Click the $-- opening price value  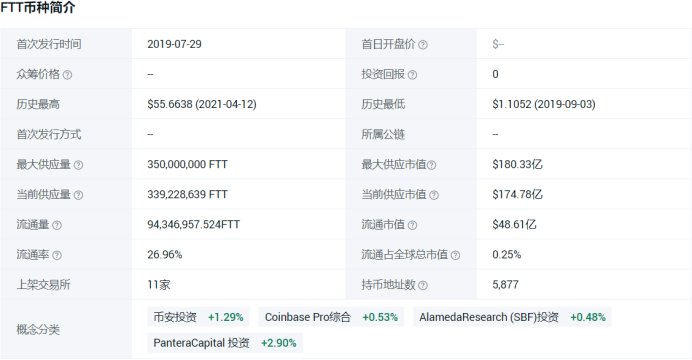[498, 44]
